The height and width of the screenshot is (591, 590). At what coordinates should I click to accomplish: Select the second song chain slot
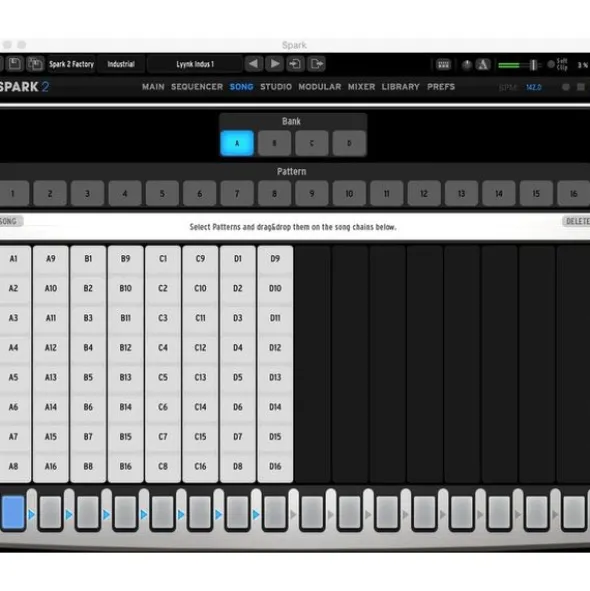51,513
